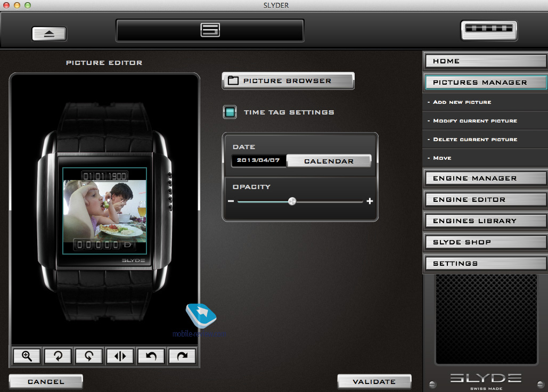Click the USB connection icon button

click(488, 30)
